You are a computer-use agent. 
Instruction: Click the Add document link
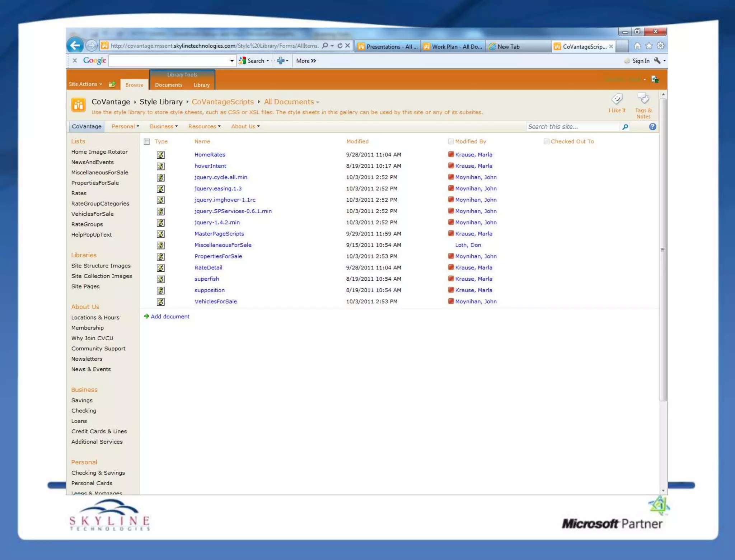pyautogui.click(x=170, y=316)
